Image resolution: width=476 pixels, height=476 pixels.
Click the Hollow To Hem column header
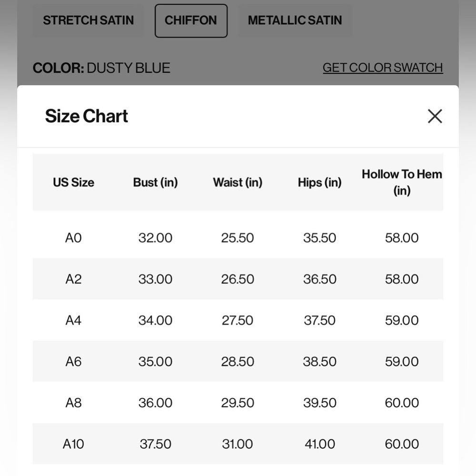pos(402,182)
